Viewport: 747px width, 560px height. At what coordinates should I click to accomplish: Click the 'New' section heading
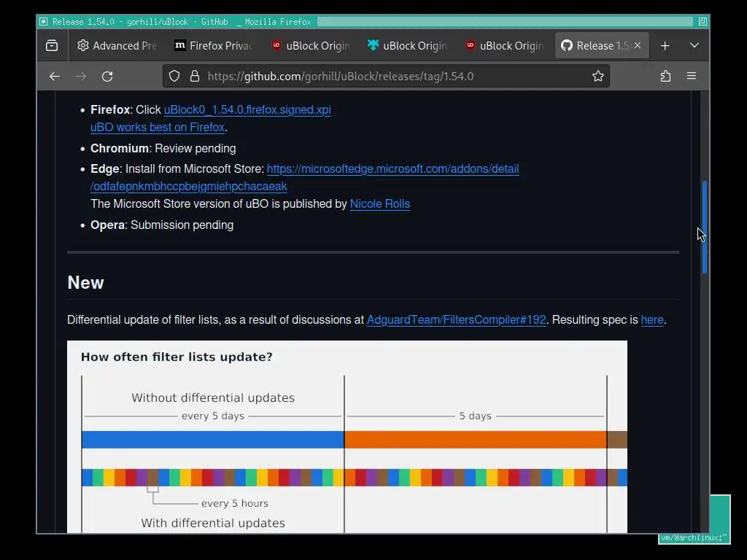point(86,282)
